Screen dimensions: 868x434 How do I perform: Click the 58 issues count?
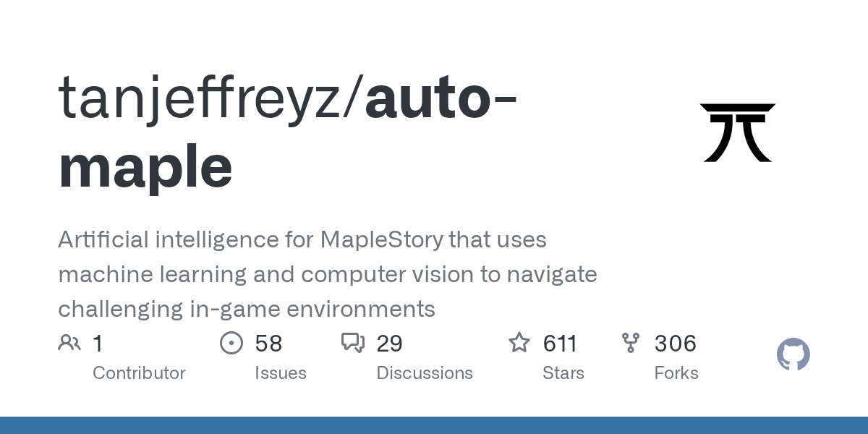coord(268,343)
